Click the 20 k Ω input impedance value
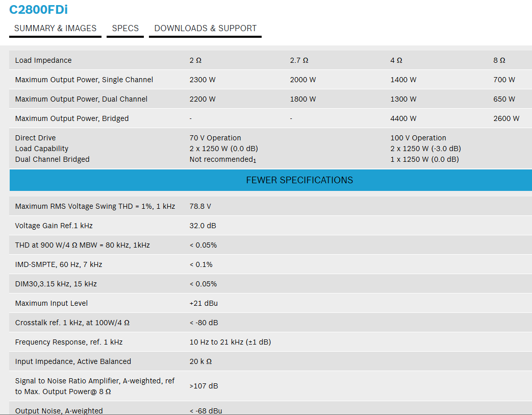532x415 pixels. tap(200, 361)
